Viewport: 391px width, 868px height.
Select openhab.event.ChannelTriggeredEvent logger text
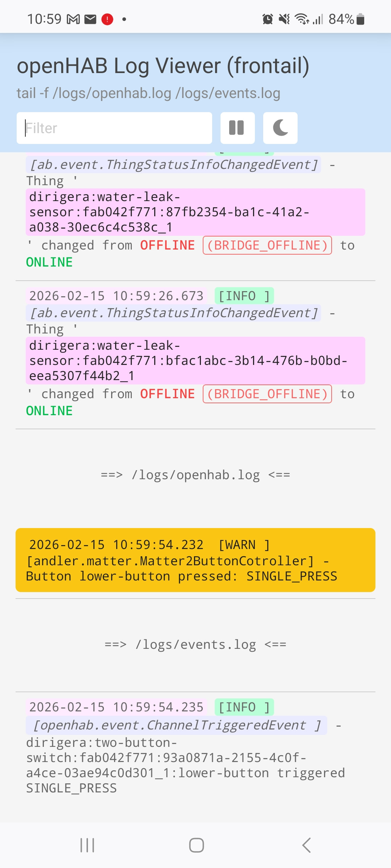176,725
